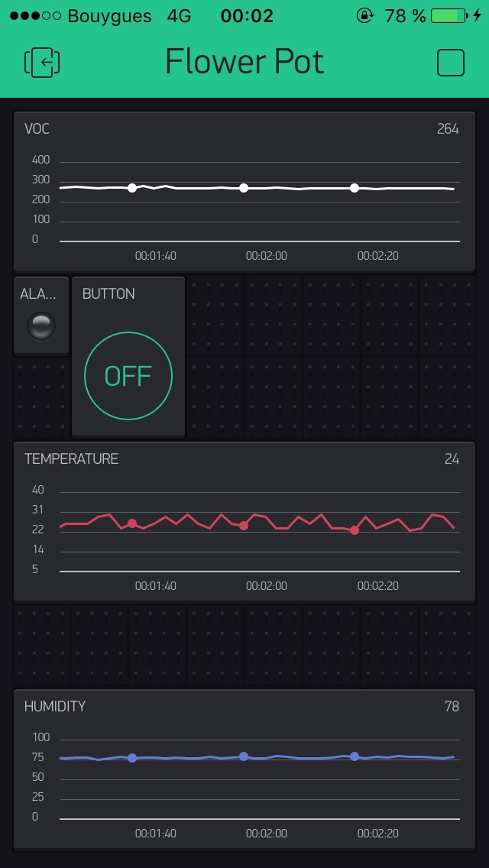The height and width of the screenshot is (868, 489).
Task: Tap the humidity reading 78
Action: pyautogui.click(x=452, y=707)
